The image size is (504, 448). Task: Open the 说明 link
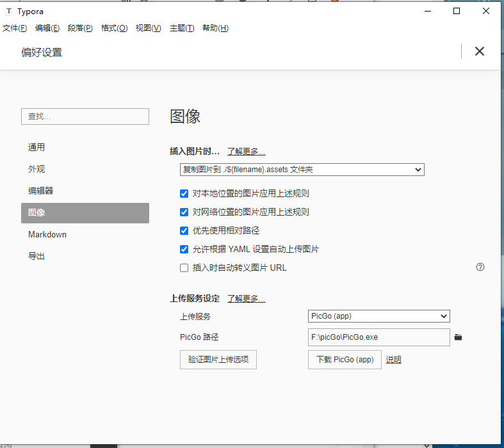393,360
